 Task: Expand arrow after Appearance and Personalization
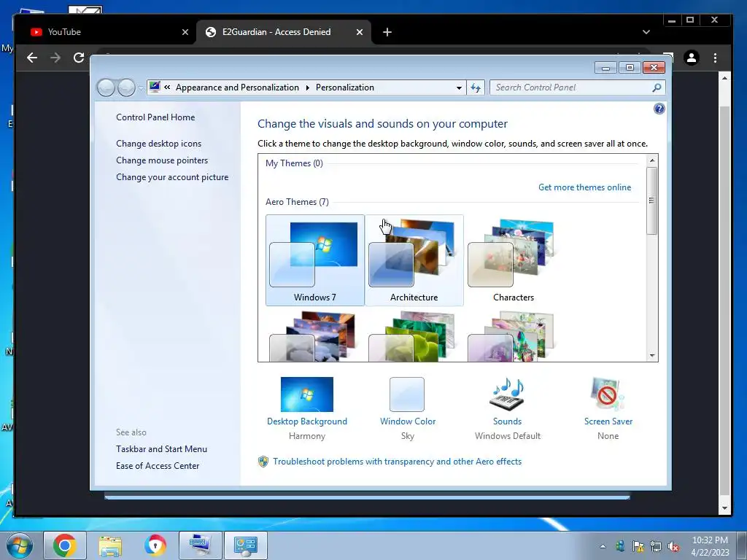(307, 87)
